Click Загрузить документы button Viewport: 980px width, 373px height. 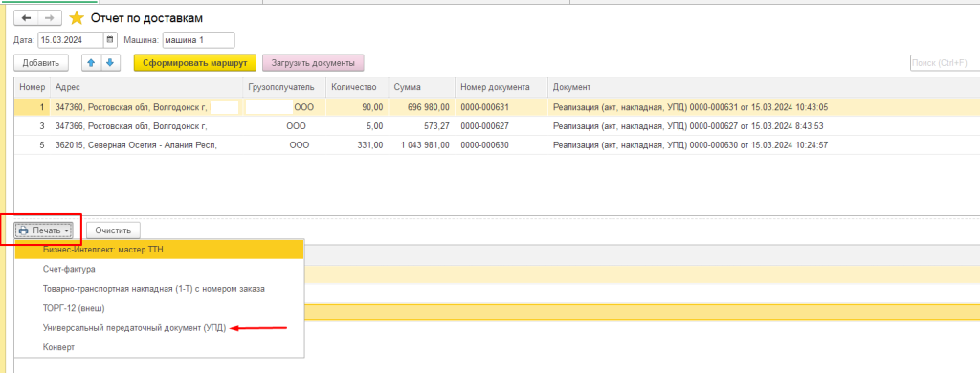coord(313,62)
